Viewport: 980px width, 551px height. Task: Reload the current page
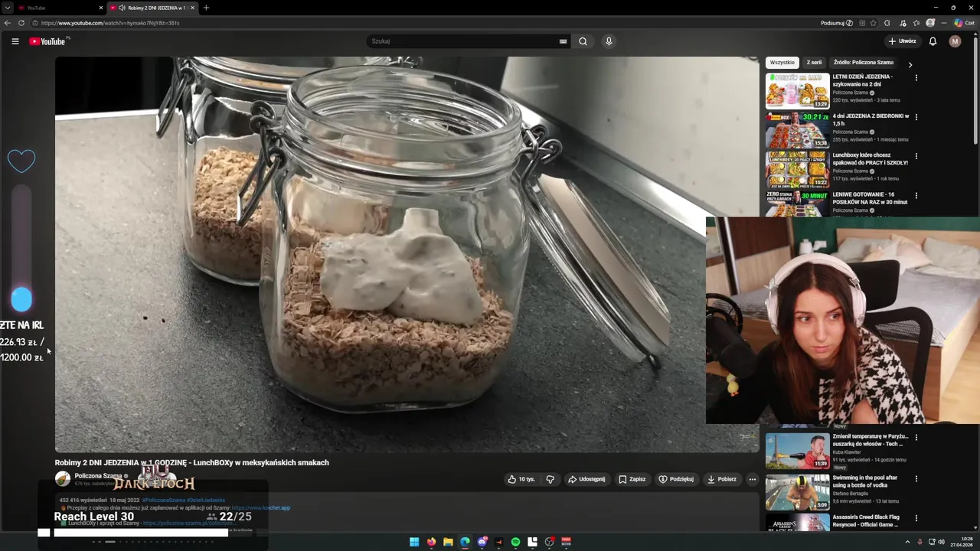(21, 23)
